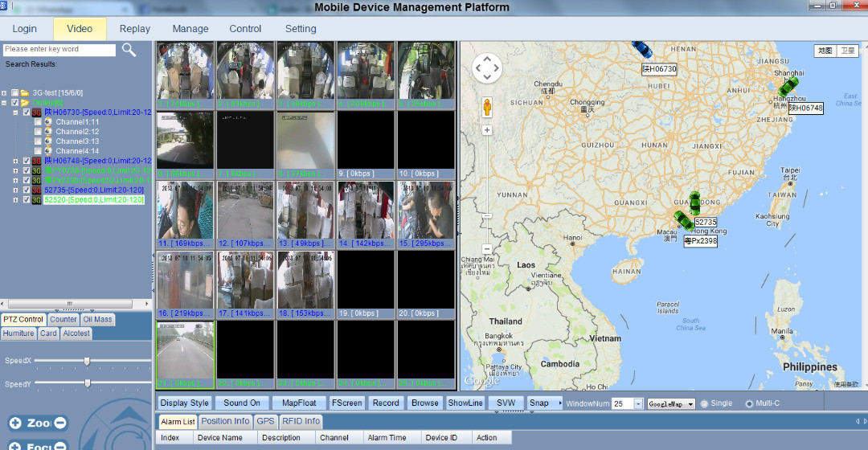Open the GoogleMap provider dropdown
The width and height of the screenshot is (868, 450).
coord(690,404)
